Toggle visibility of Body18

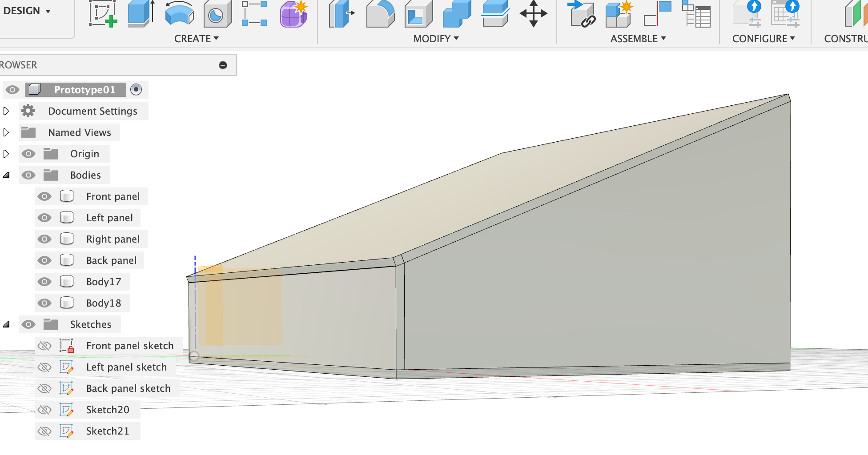(44, 303)
